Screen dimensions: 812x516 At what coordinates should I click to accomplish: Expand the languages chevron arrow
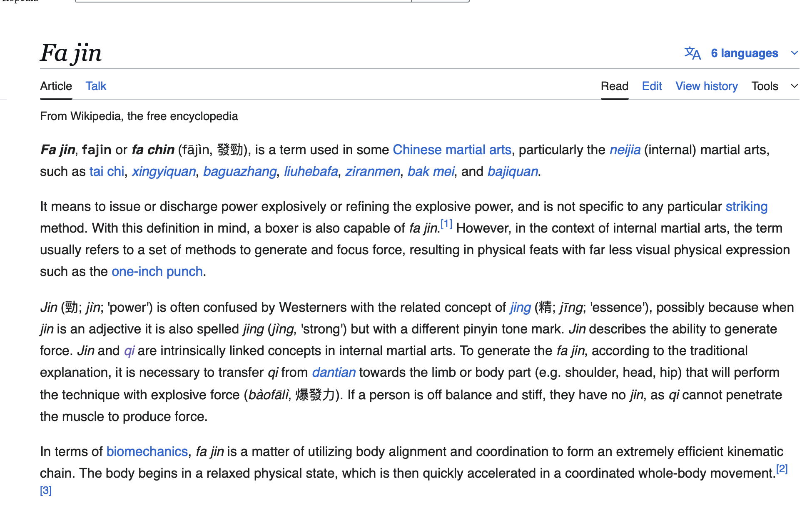coord(795,53)
